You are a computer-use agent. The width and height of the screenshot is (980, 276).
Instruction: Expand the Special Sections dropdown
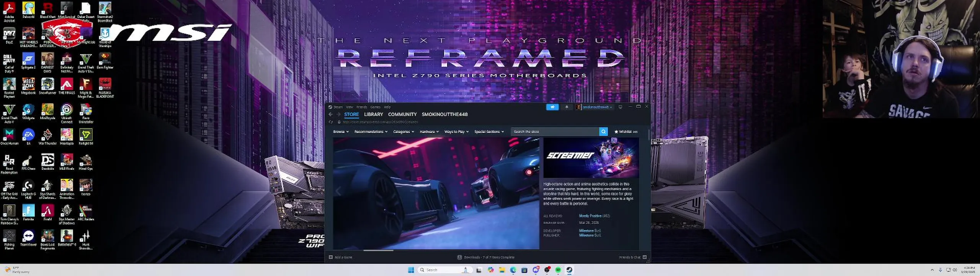[489, 131]
